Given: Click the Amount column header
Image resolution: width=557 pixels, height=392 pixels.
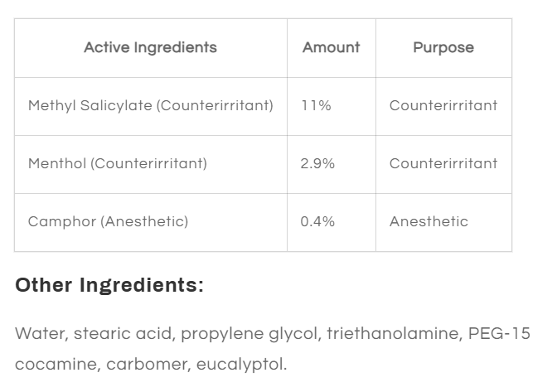Looking at the screenshot, I should 331,47.
